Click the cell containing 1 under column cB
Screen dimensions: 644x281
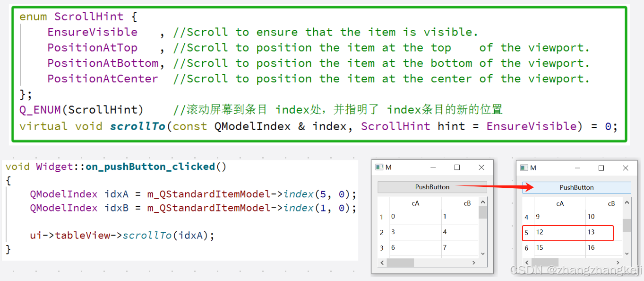460,217
